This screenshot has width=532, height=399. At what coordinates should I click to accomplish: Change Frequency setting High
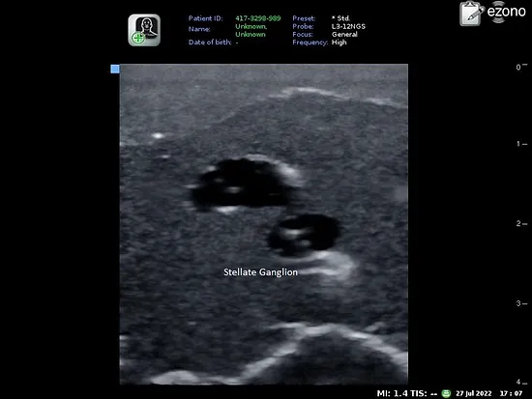pos(339,43)
